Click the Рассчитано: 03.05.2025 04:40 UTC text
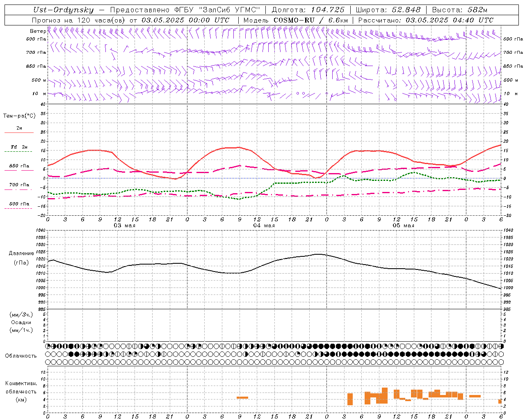Image resolution: width=525 pixels, height=420 pixels. tap(426, 20)
